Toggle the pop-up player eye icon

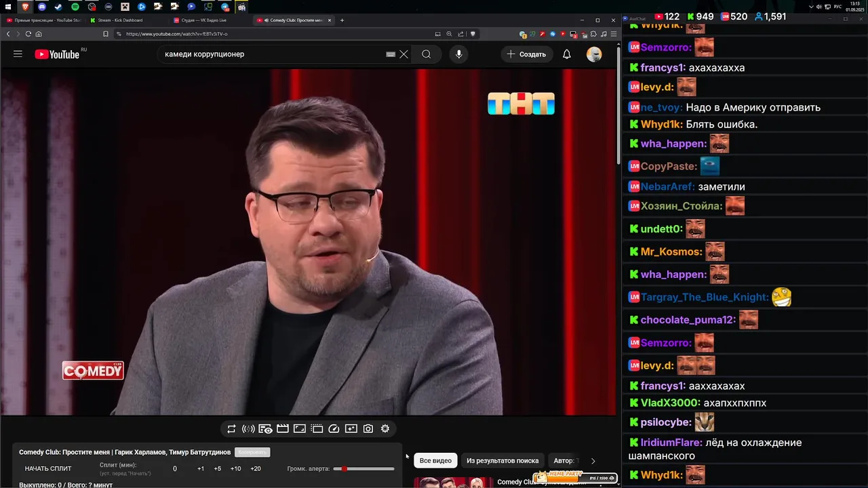[265, 428]
